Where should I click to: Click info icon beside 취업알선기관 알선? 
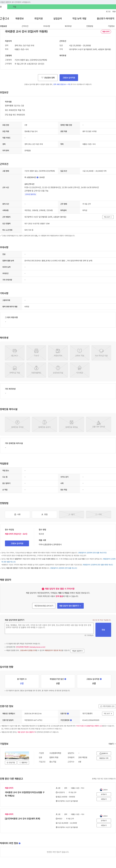[65, 679]
